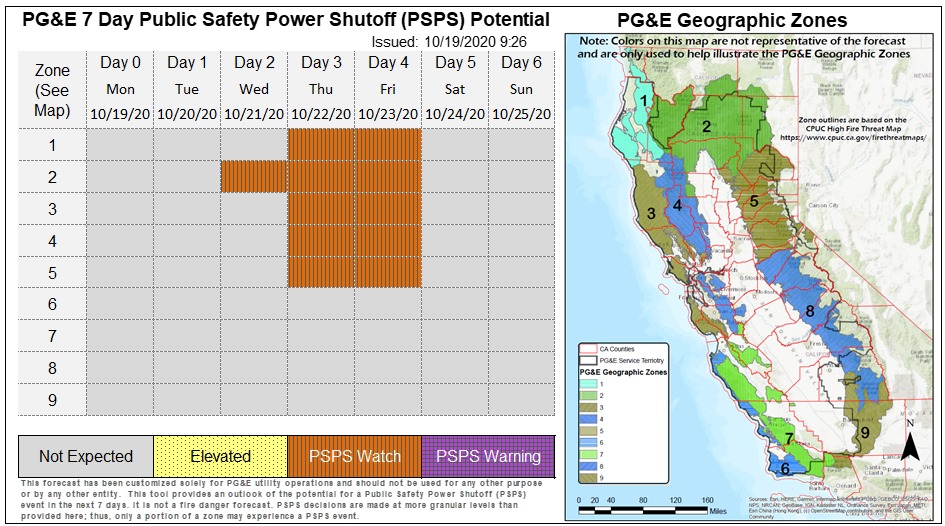This screenshot has height=526, width=945.
Task: Click the yellow Elevated legend box
Action: 221,456
